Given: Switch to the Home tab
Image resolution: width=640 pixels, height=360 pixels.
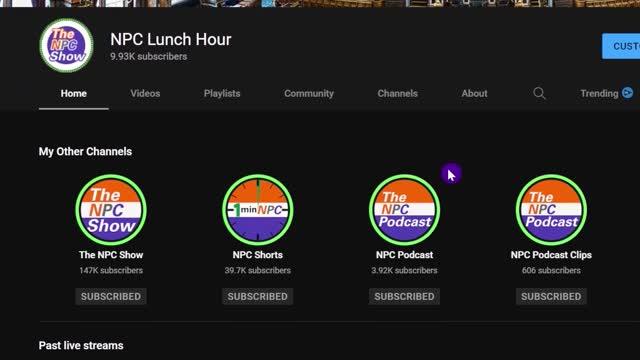Looking at the screenshot, I should (x=73, y=93).
